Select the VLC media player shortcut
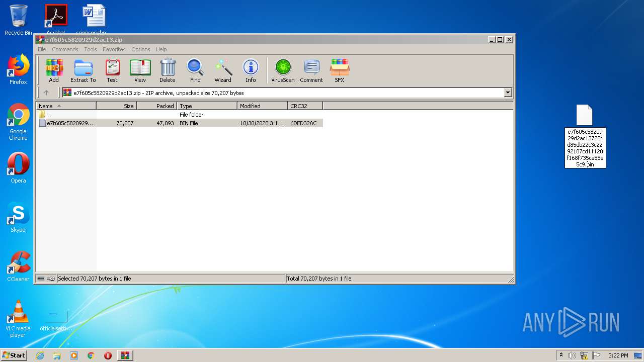 tap(18, 319)
